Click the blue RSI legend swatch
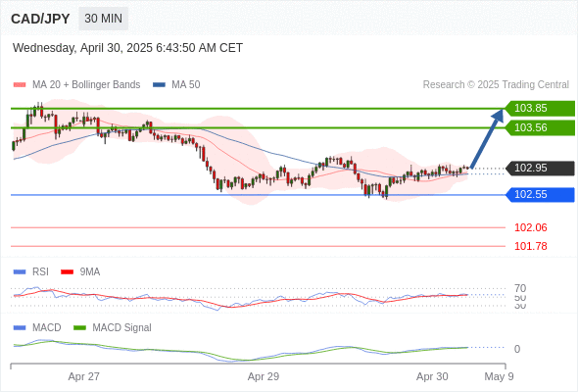Image resolution: width=578 pixels, height=392 pixels. 20,272
